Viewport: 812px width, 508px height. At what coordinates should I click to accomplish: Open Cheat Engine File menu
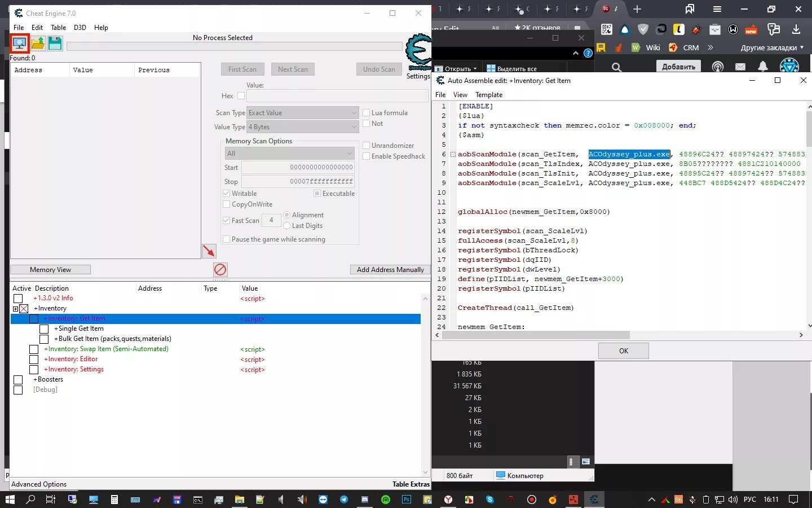19,28
